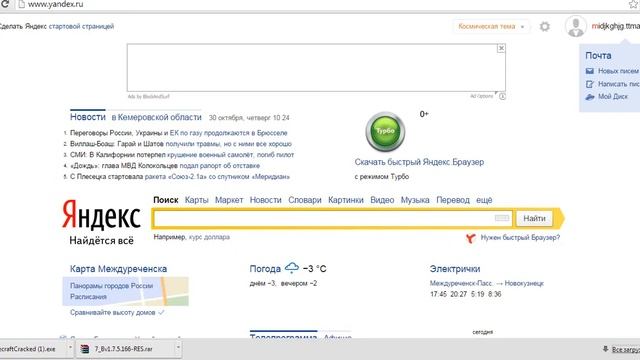Open Карта Междуреченска link
Image resolution: width=640 pixels, height=360 pixels.
click(118, 269)
